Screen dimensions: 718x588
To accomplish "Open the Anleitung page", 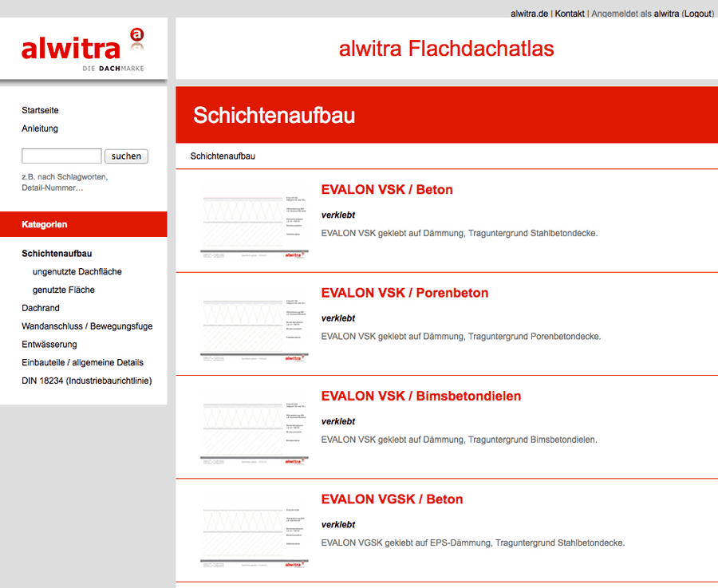I will click(x=40, y=128).
